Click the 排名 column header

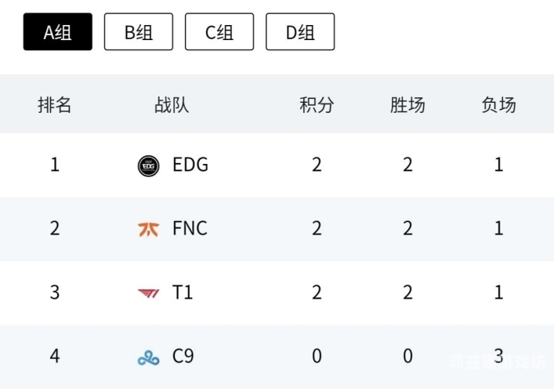click(x=54, y=105)
